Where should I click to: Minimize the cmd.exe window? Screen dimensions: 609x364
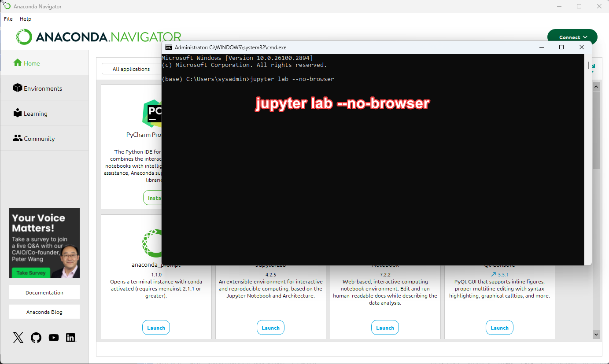point(541,47)
